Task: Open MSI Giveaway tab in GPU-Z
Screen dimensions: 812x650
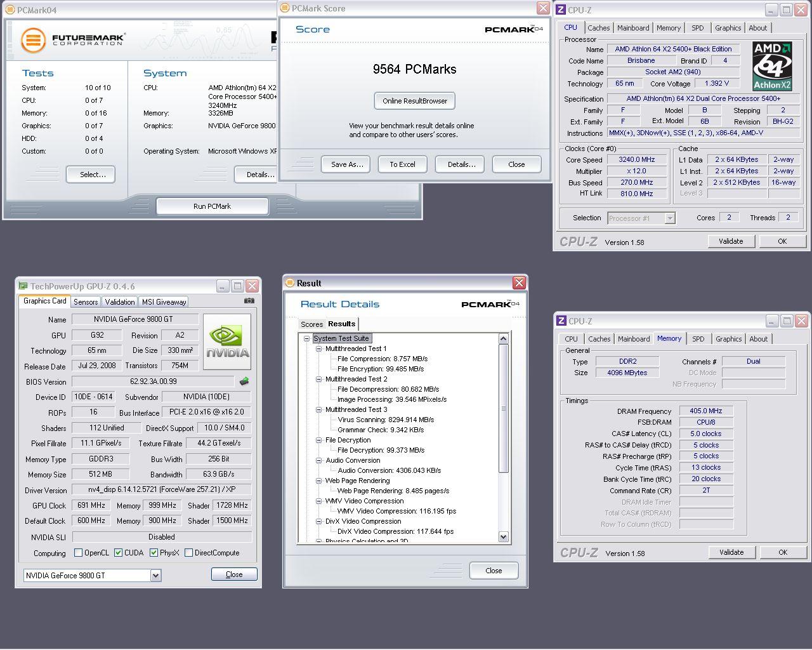Action: 164,302
